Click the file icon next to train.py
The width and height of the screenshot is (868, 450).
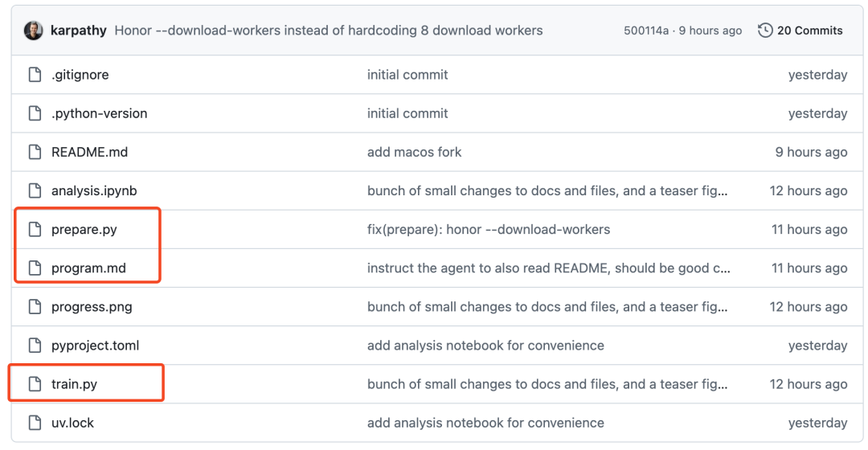[35, 384]
